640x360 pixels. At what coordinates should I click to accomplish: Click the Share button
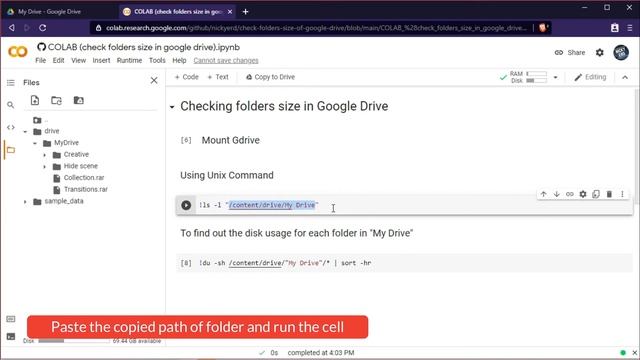[570, 52]
